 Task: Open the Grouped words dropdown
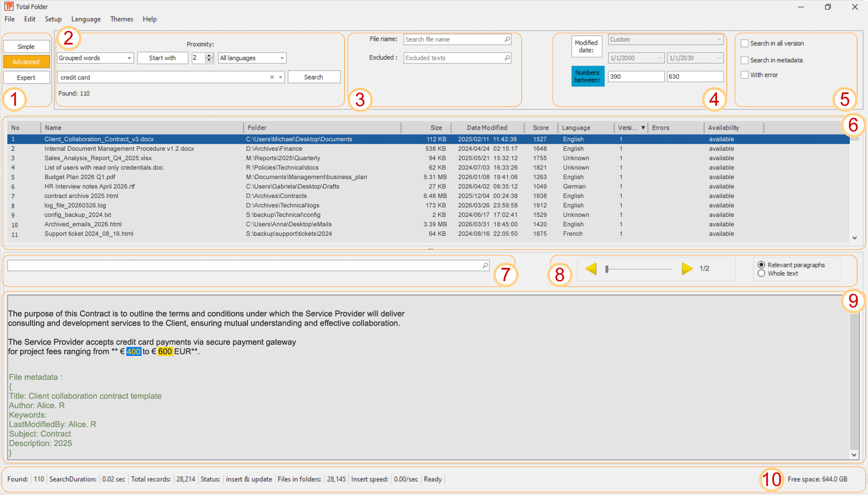pyautogui.click(x=129, y=58)
